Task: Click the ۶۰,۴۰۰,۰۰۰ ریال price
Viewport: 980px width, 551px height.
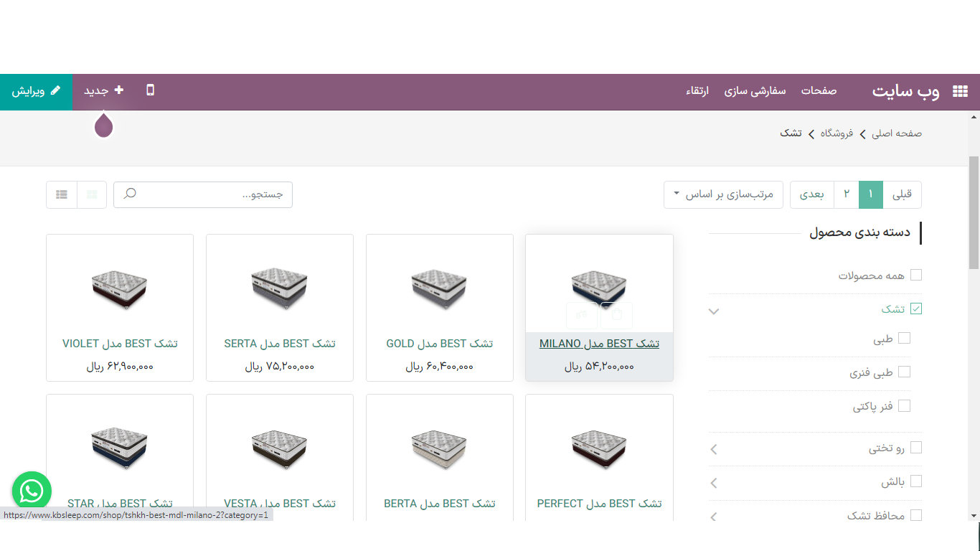Action: (440, 367)
